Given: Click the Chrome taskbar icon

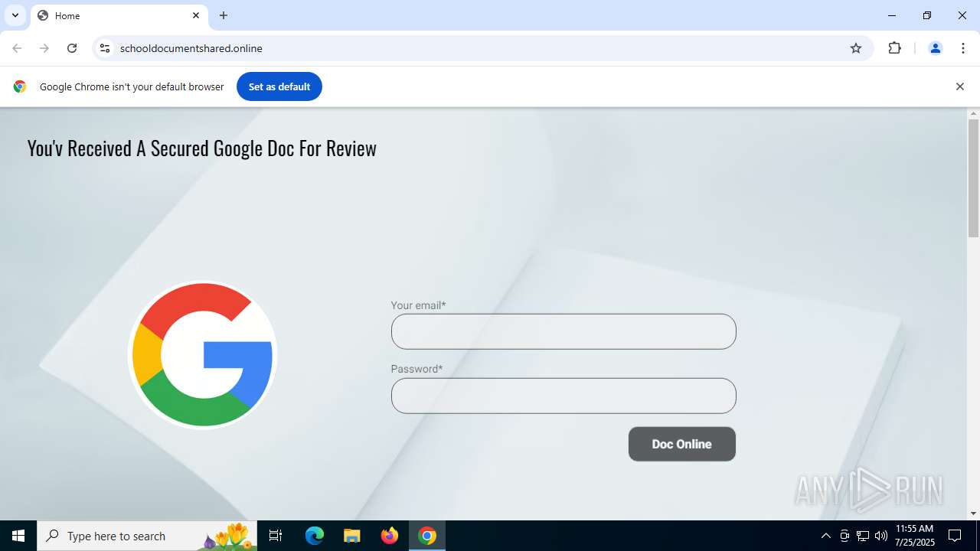Looking at the screenshot, I should point(427,536).
